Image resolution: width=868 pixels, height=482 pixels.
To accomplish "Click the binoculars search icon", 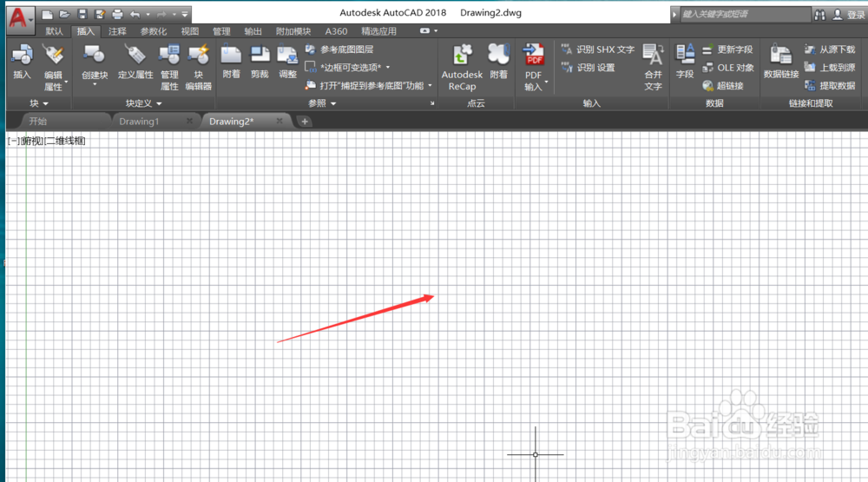I will tap(820, 15).
